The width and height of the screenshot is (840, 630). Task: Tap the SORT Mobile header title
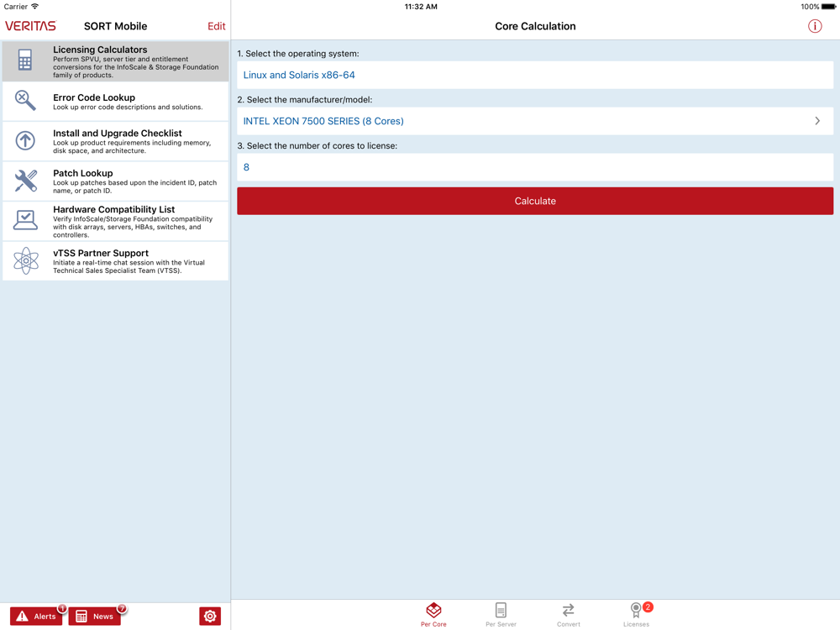click(x=115, y=26)
